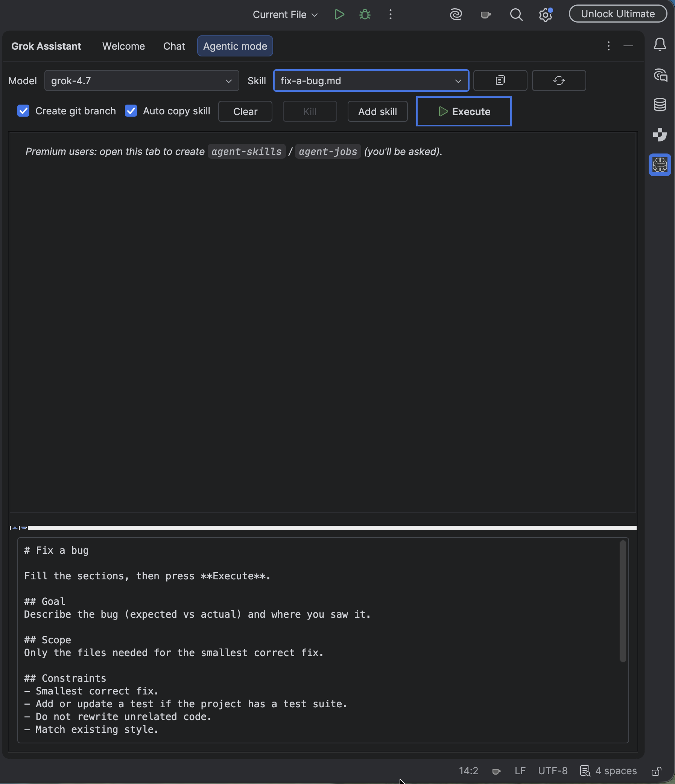675x784 pixels.
Task: Select the Grok Assistant brain icon in sidebar
Action: (660, 165)
